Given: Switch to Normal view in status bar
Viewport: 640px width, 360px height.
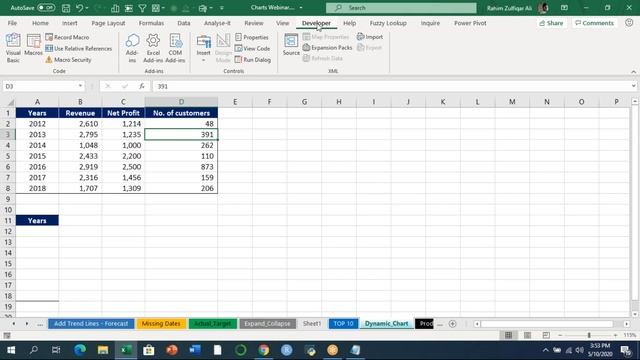Looking at the screenshot, I should coord(508,335).
